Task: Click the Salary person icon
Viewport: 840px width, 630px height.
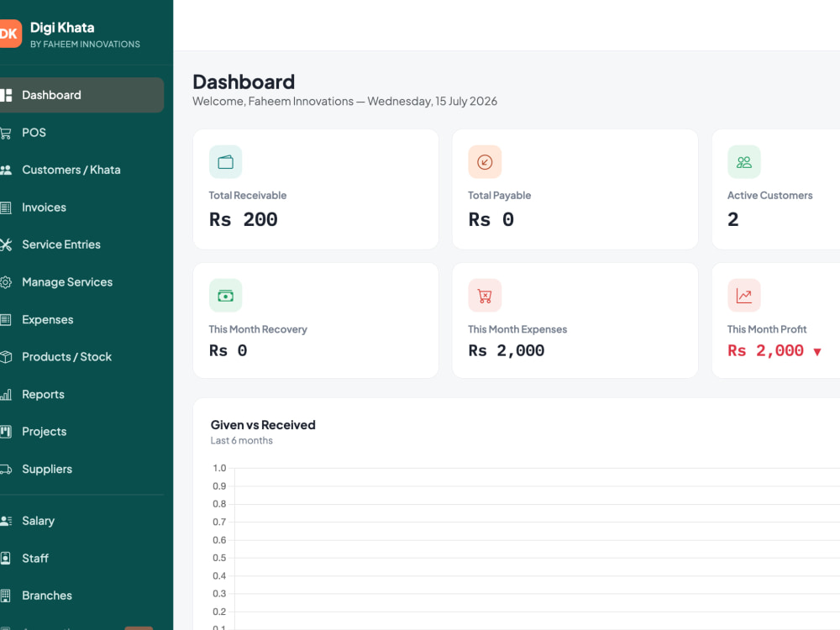Action: coord(6,521)
